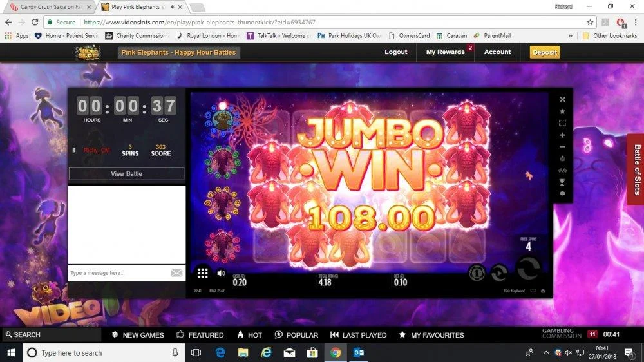Click the View Battle button
Viewport: 644px width, 362px height.
pyautogui.click(x=126, y=173)
